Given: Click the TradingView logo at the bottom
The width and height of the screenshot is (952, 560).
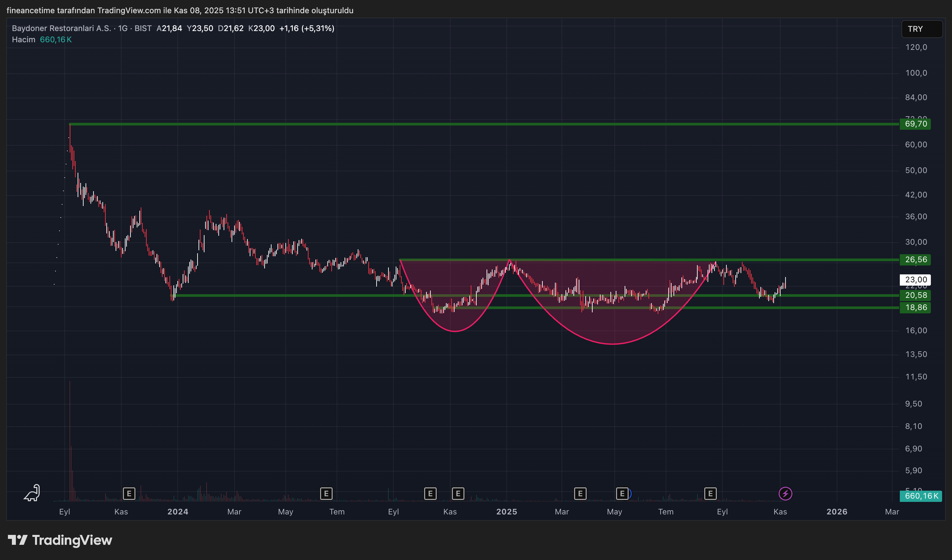Looking at the screenshot, I should pyautogui.click(x=60, y=540).
